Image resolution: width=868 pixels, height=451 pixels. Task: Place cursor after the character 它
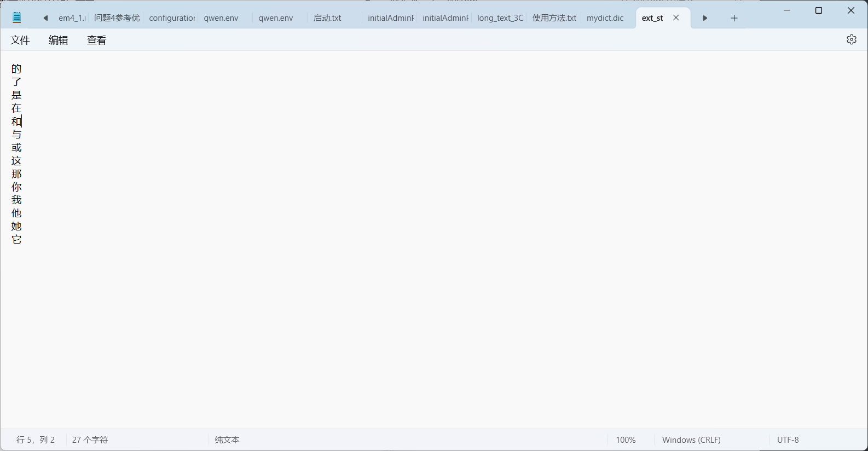(x=22, y=240)
